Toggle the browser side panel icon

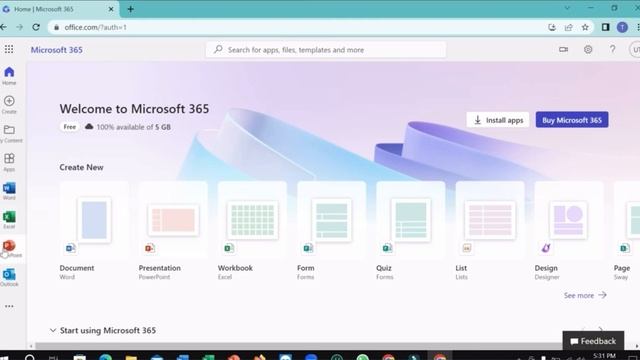coord(605,27)
